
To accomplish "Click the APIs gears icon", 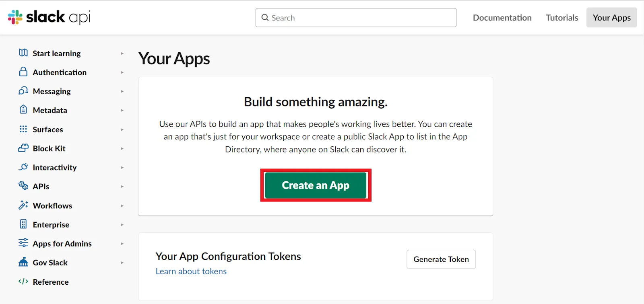I will 23,186.
